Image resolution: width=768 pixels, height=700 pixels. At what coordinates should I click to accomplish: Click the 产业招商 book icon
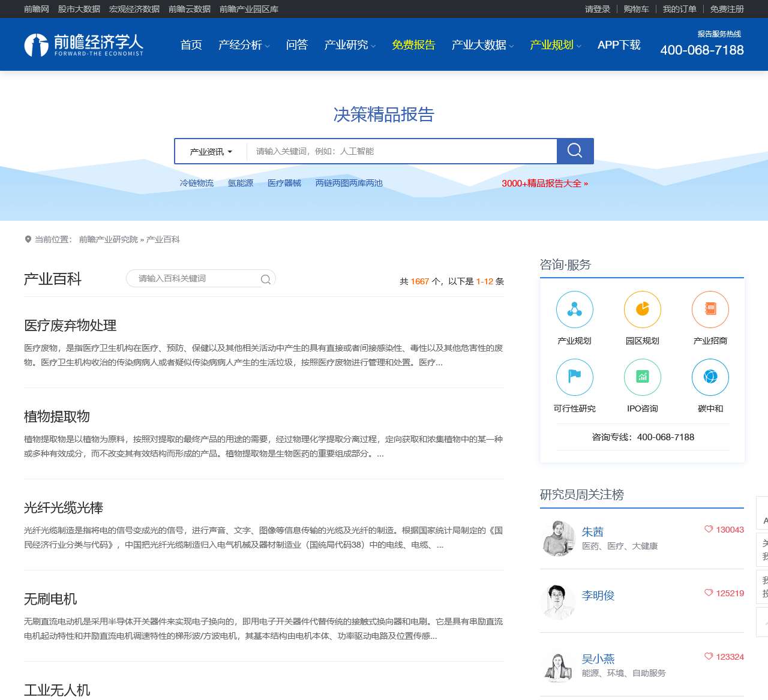710,310
